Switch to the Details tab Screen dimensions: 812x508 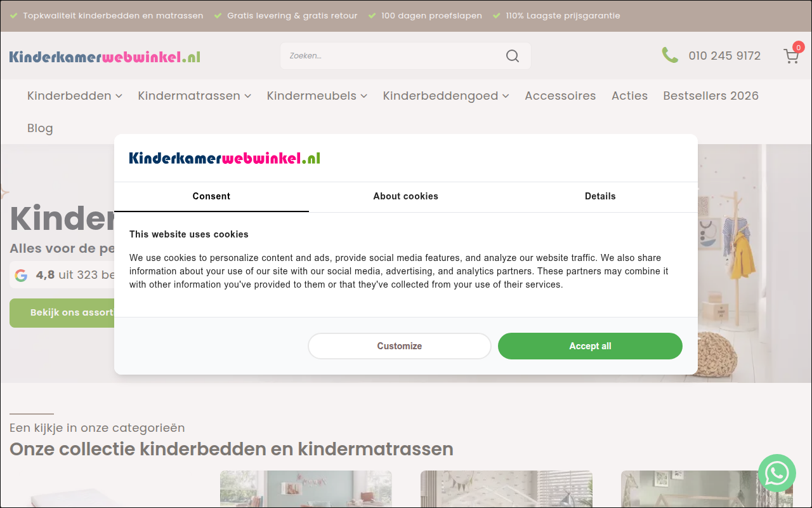600,197
